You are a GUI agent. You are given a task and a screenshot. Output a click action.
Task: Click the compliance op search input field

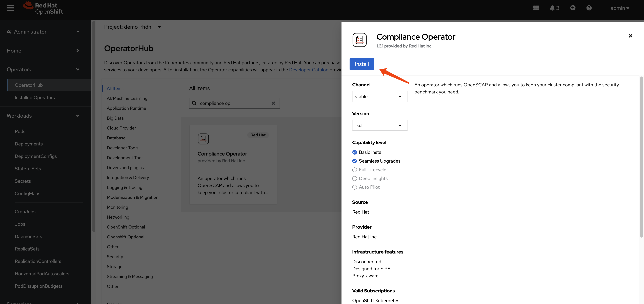234,103
